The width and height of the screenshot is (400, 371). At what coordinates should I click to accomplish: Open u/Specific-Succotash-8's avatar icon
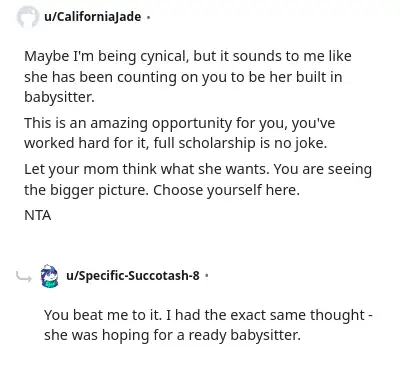click(49, 276)
